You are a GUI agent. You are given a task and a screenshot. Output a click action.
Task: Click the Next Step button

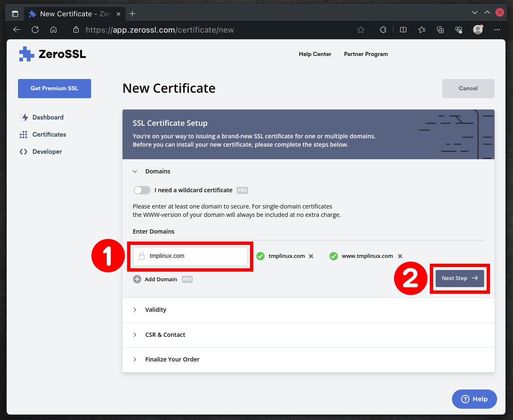tap(460, 278)
